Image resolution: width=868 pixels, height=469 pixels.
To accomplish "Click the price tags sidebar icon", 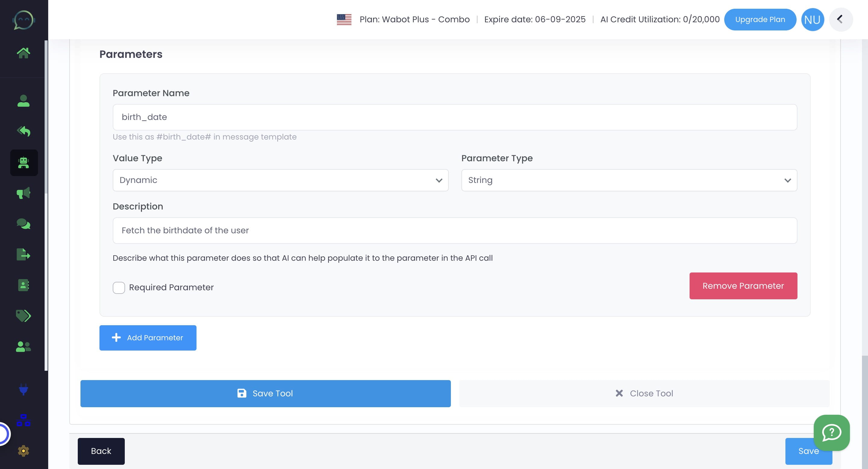I will [x=23, y=316].
